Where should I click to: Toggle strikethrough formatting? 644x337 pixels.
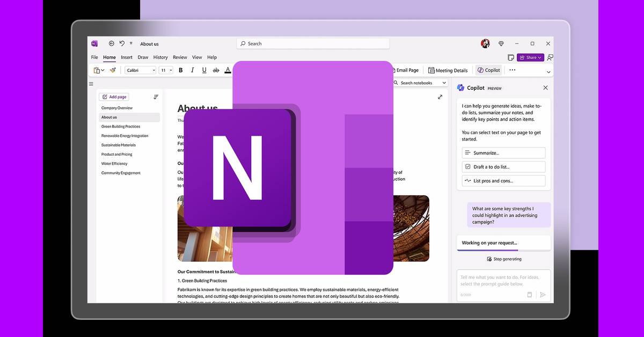216,70
